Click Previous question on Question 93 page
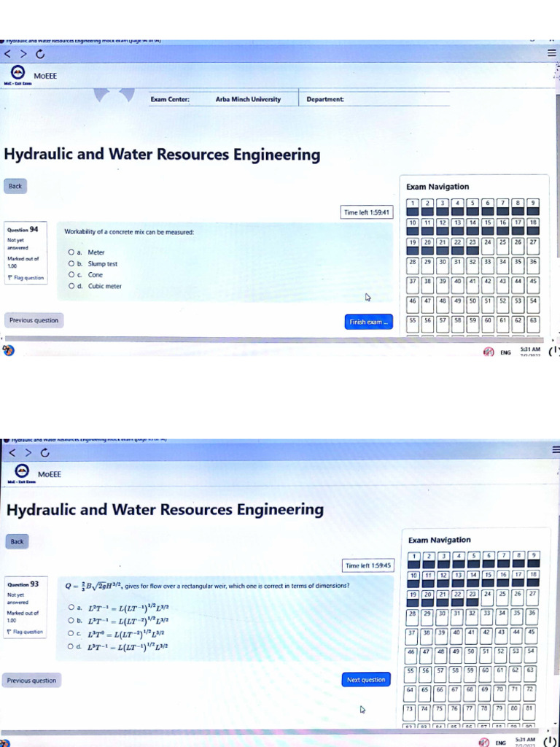Screen dimensions: 560x747 (x=31, y=681)
